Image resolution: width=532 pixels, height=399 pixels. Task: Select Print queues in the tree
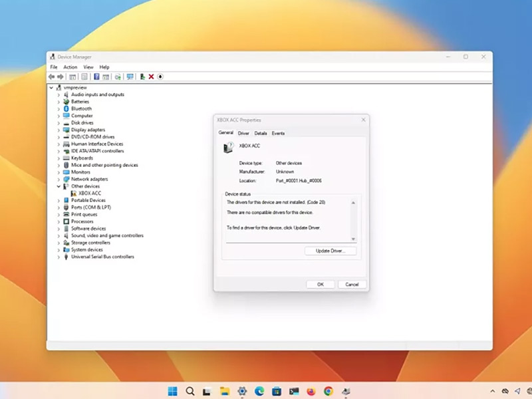point(84,214)
